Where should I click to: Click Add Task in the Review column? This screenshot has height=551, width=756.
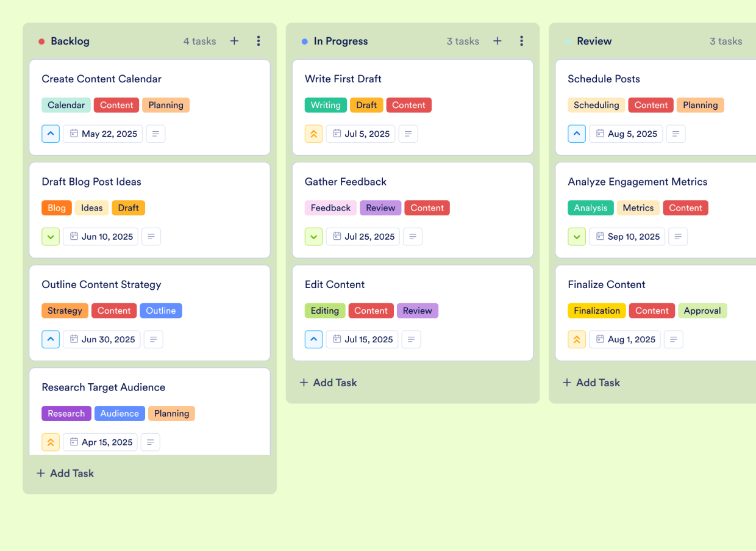click(x=591, y=383)
